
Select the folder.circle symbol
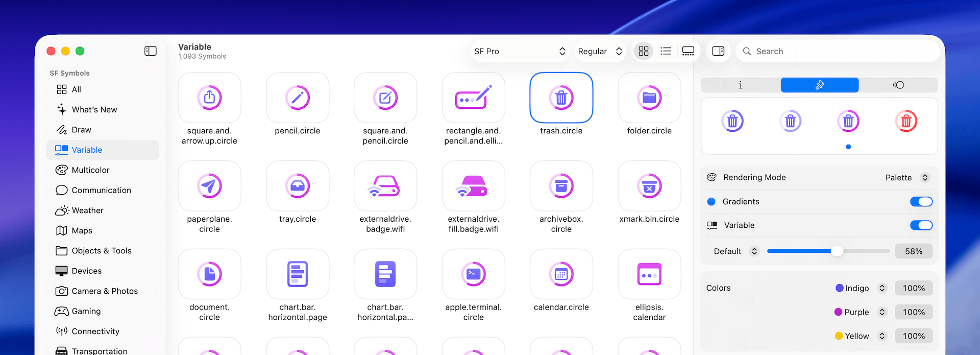[649, 98]
